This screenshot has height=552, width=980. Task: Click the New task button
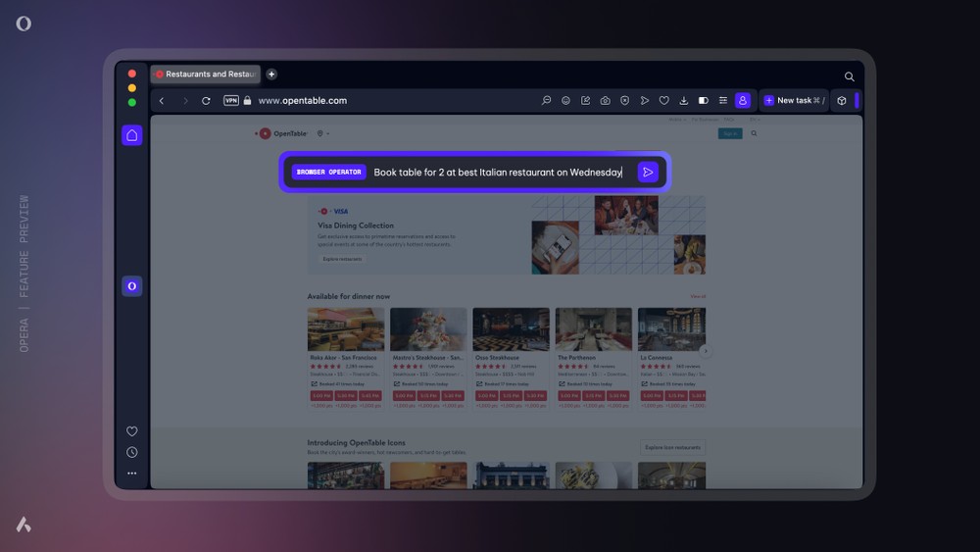point(793,101)
